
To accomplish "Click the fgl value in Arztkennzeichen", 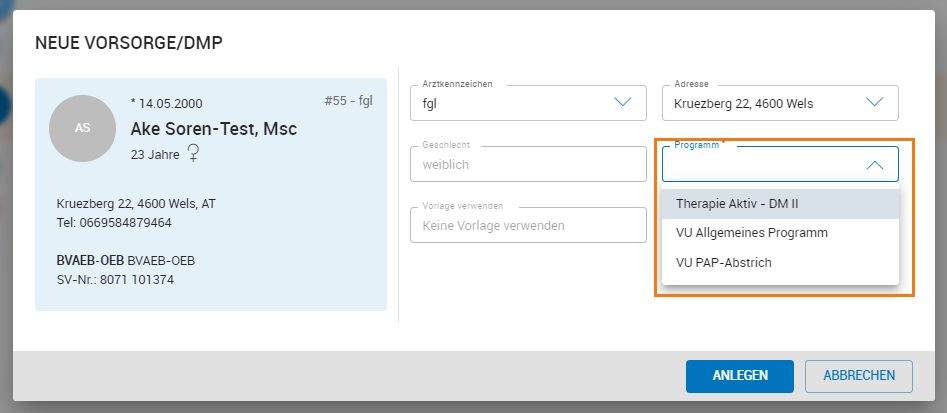I will (x=429, y=104).
